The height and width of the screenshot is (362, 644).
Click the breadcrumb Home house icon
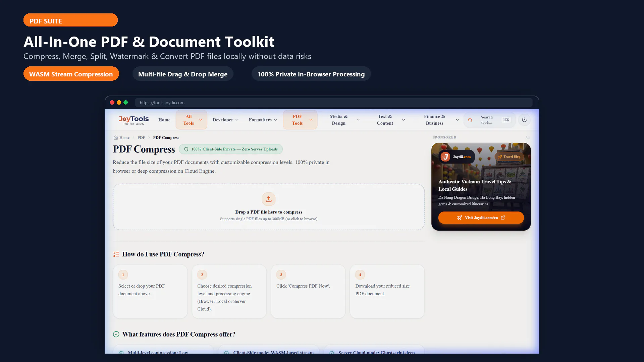point(116,138)
